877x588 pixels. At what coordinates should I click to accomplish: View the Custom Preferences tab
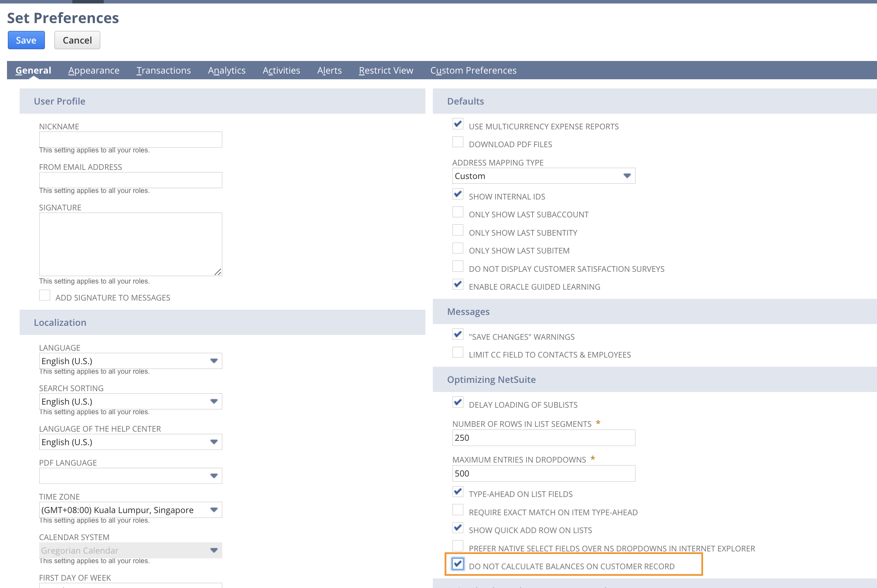pos(474,70)
